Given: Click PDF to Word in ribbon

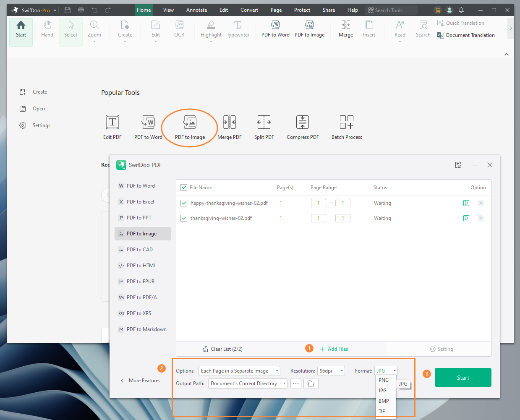Looking at the screenshot, I should (x=275, y=29).
